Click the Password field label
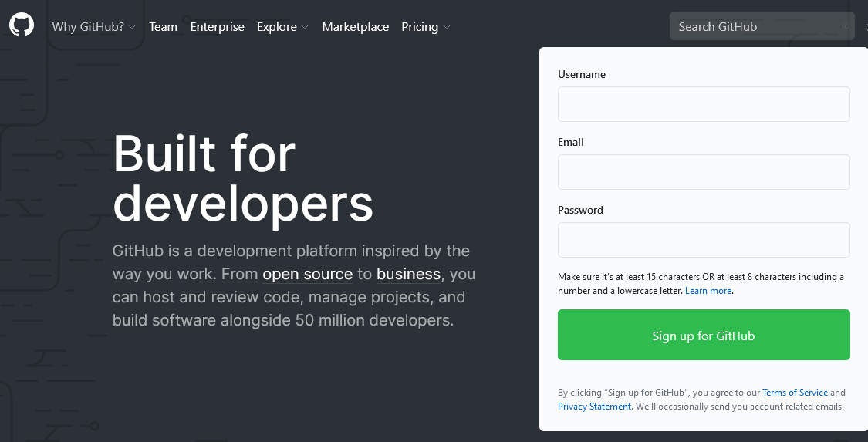The width and height of the screenshot is (868, 442). (580, 211)
